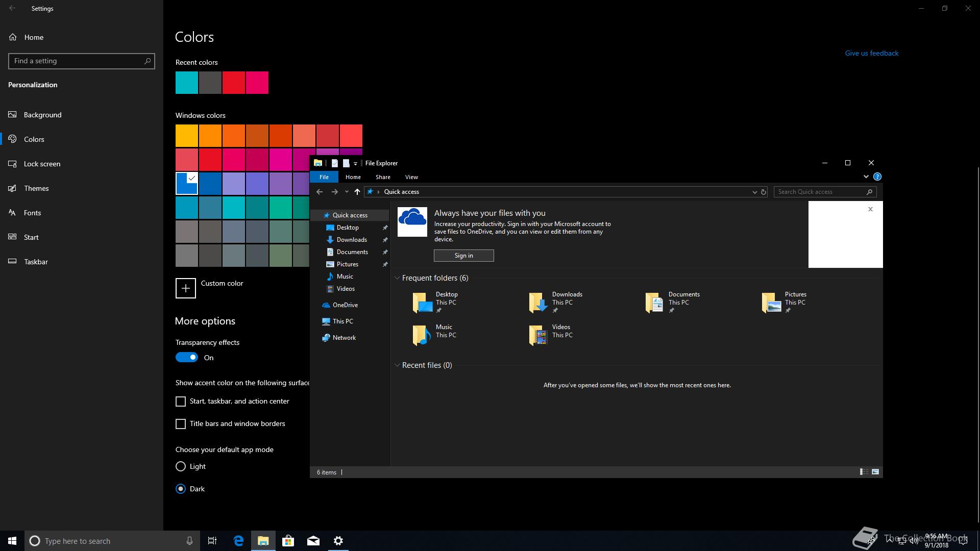Viewport: 980px width, 551px height.
Task: Click Sign in on OneDrive banner
Action: [x=464, y=256]
